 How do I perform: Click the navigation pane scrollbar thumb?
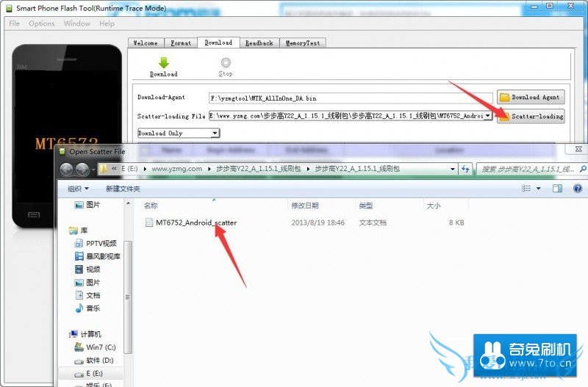click(x=128, y=297)
